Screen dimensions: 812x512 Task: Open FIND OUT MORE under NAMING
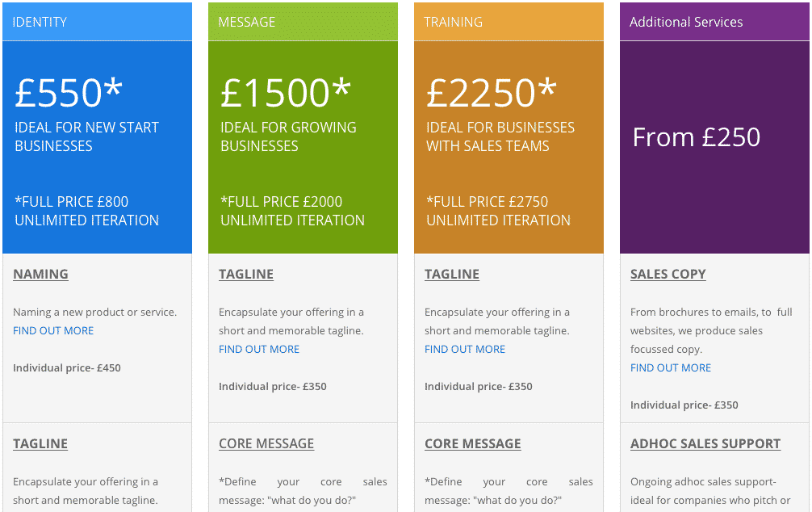pyautogui.click(x=53, y=330)
